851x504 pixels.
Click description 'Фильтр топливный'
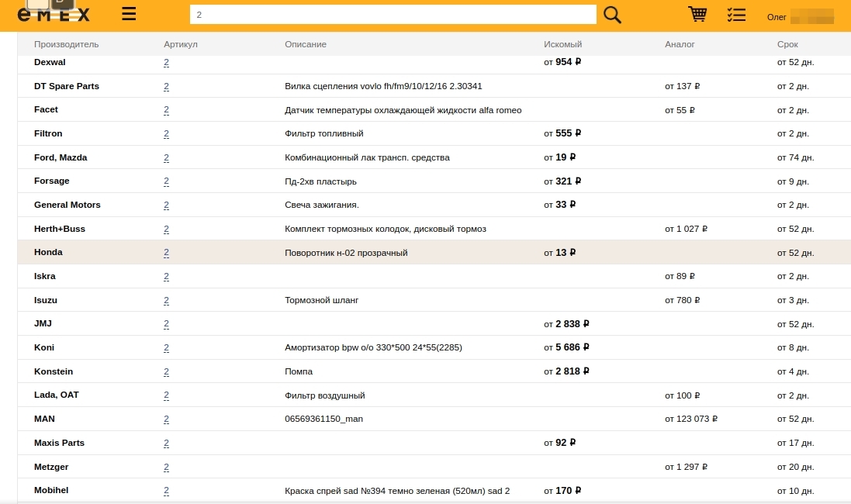pyautogui.click(x=324, y=133)
